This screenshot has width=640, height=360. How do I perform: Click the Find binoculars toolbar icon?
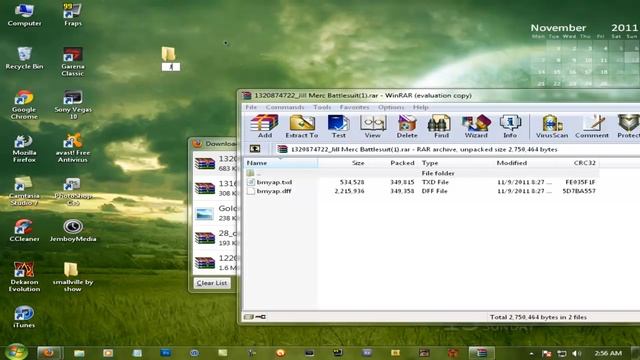[x=441, y=127]
